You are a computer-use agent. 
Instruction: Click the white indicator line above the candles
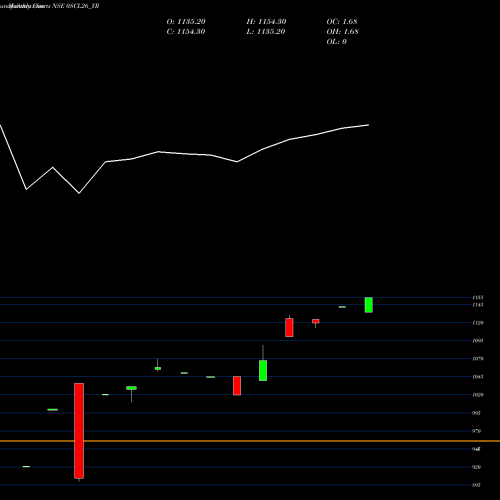184,154
